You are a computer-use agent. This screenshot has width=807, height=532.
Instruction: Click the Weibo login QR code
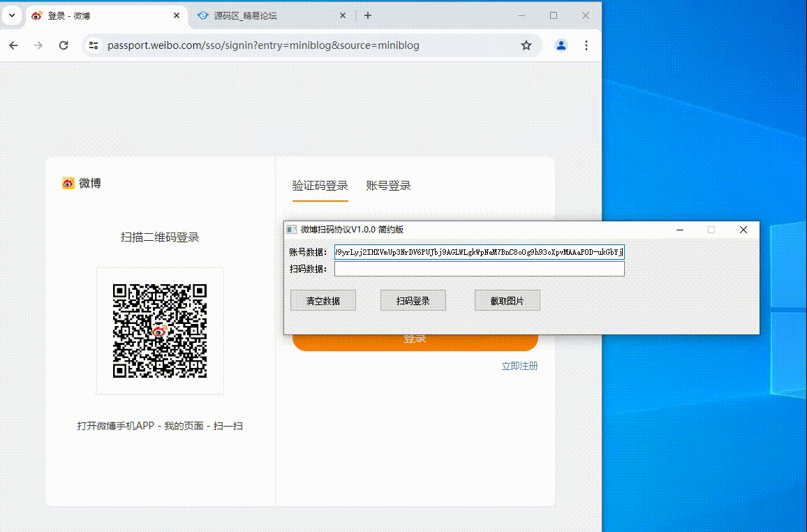click(x=160, y=331)
